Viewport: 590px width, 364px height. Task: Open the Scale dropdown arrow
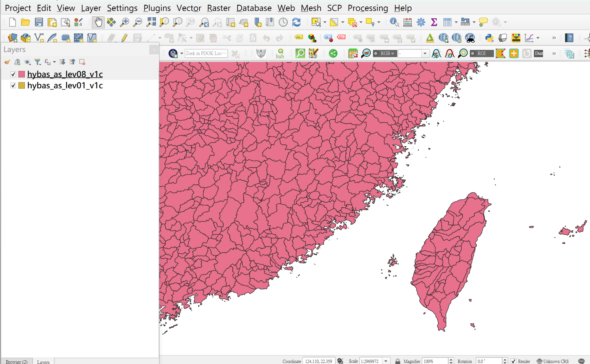pyautogui.click(x=386, y=361)
